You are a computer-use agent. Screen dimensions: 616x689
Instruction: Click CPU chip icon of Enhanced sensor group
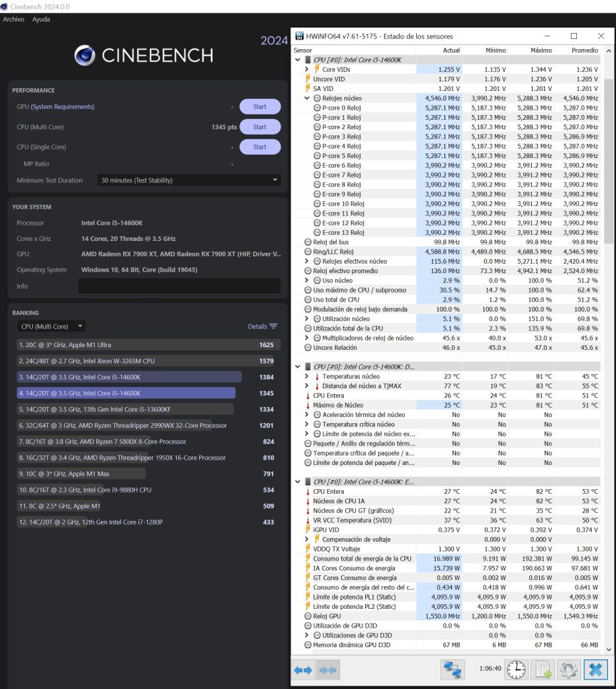pos(308,482)
